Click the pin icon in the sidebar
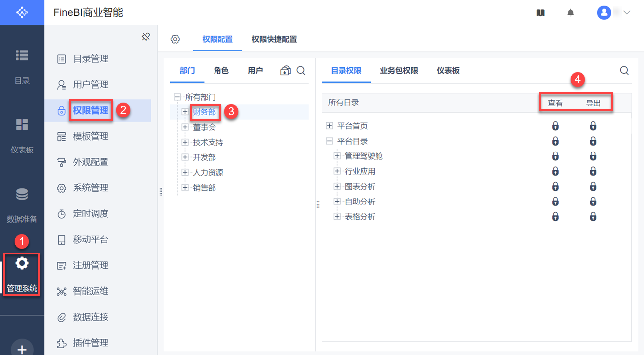This screenshot has width=644, height=355. click(x=146, y=37)
